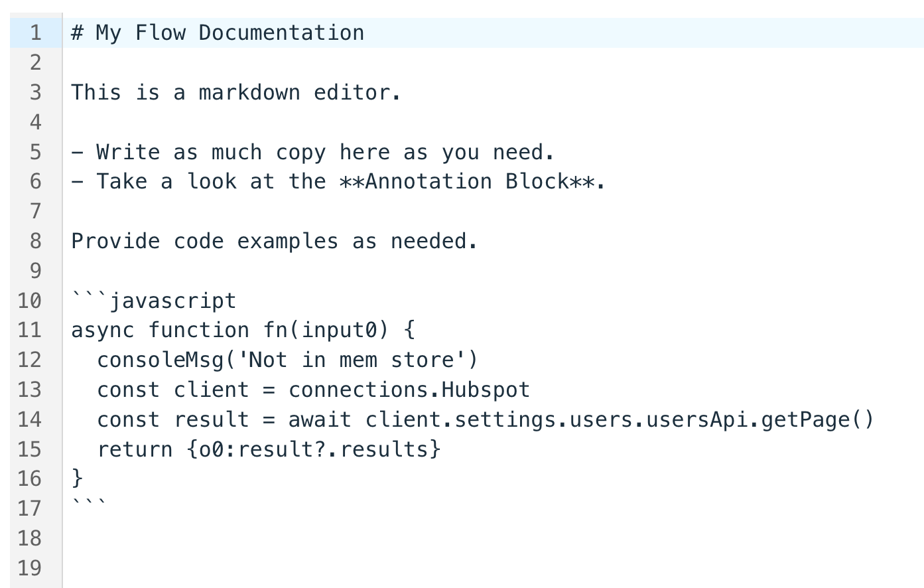Click the closing brace on line 16
The width and height of the screenshot is (924, 588).
click(x=77, y=478)
